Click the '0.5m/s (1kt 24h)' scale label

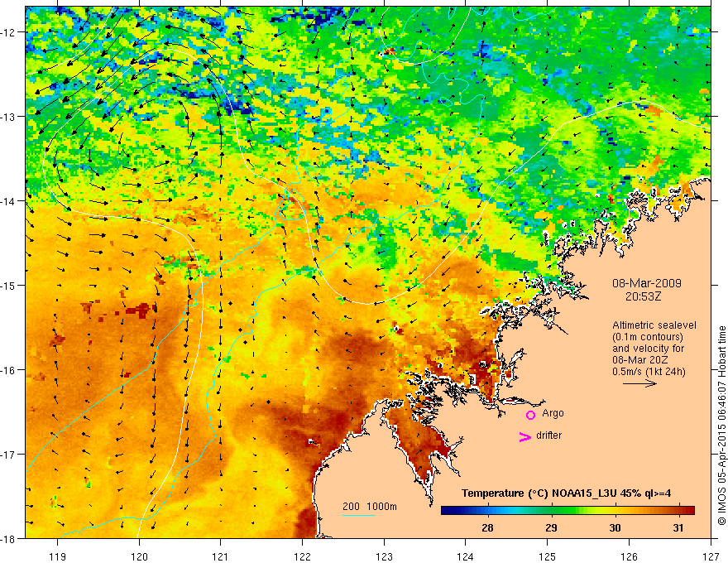click(x=649, y=372)
